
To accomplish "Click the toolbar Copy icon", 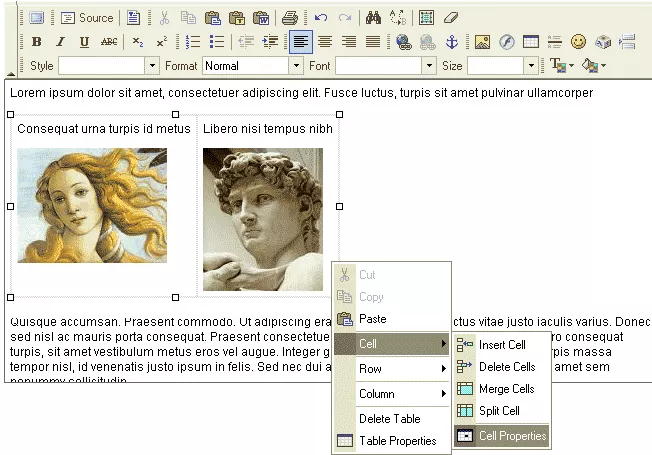I will click(188, 18).
